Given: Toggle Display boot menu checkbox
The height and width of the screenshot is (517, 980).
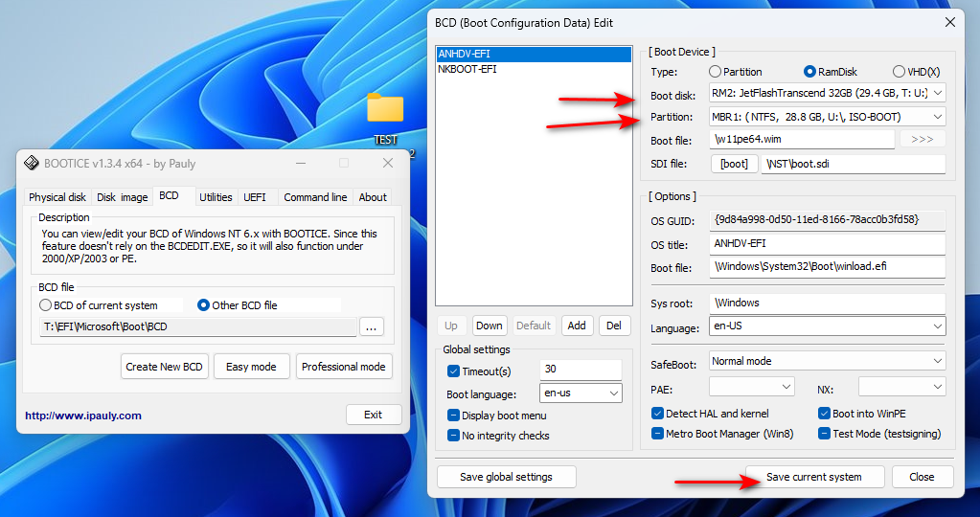Looking at the screenshot, I should point(454,416).
